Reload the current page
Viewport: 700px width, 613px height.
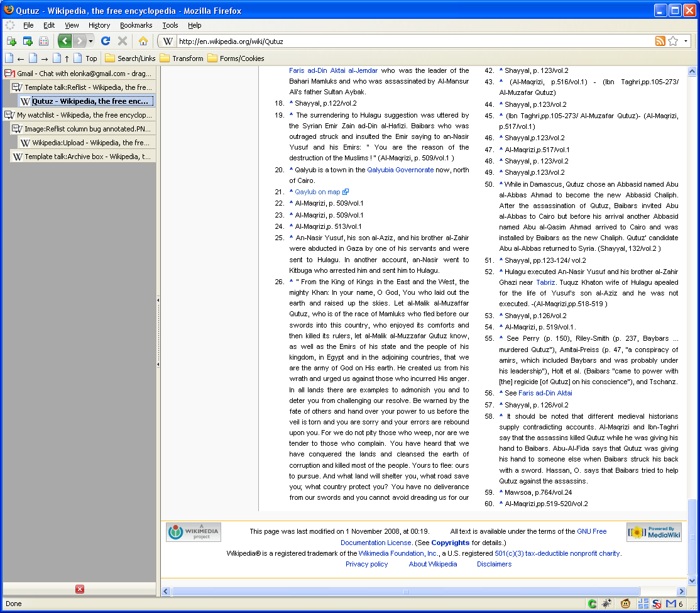pyautogui.click(x=106, y=41)
